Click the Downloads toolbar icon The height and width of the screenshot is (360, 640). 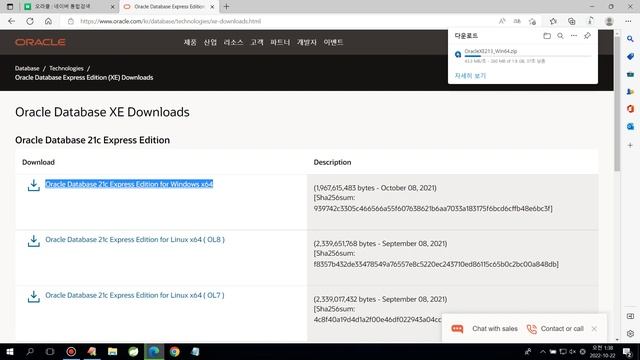[x=590, y=21]
